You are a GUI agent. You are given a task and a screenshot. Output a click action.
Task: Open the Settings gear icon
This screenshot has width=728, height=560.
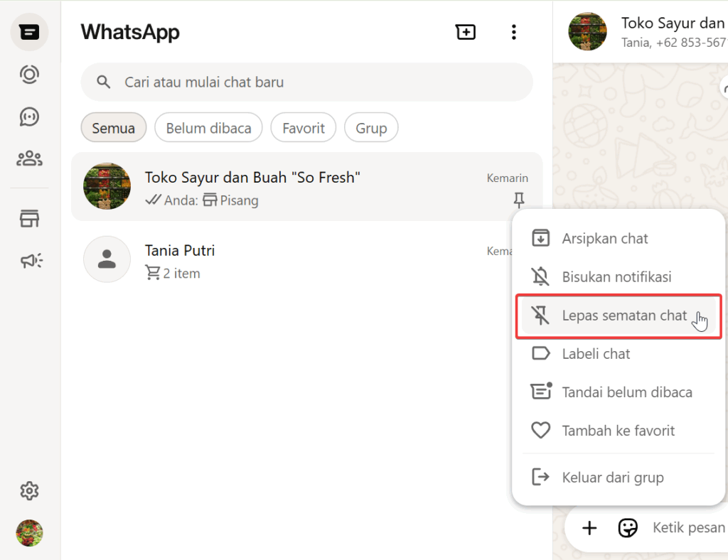point(29,490)
